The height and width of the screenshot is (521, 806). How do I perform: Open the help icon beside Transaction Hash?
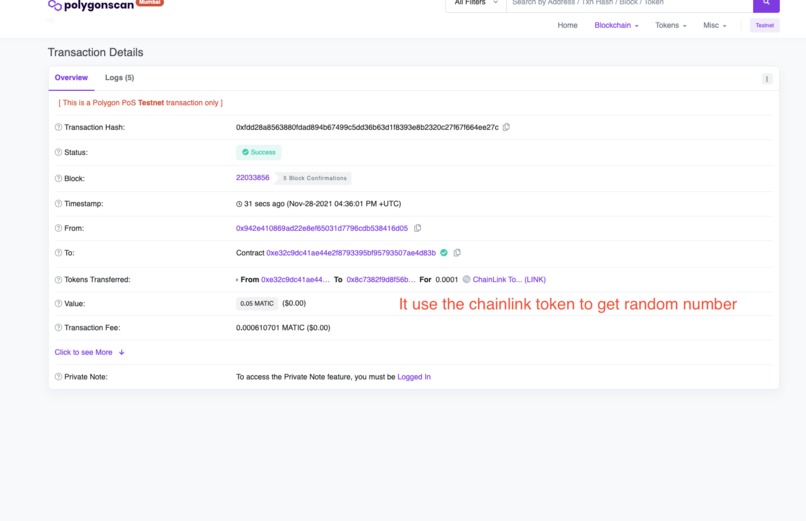tap(58, 127)
